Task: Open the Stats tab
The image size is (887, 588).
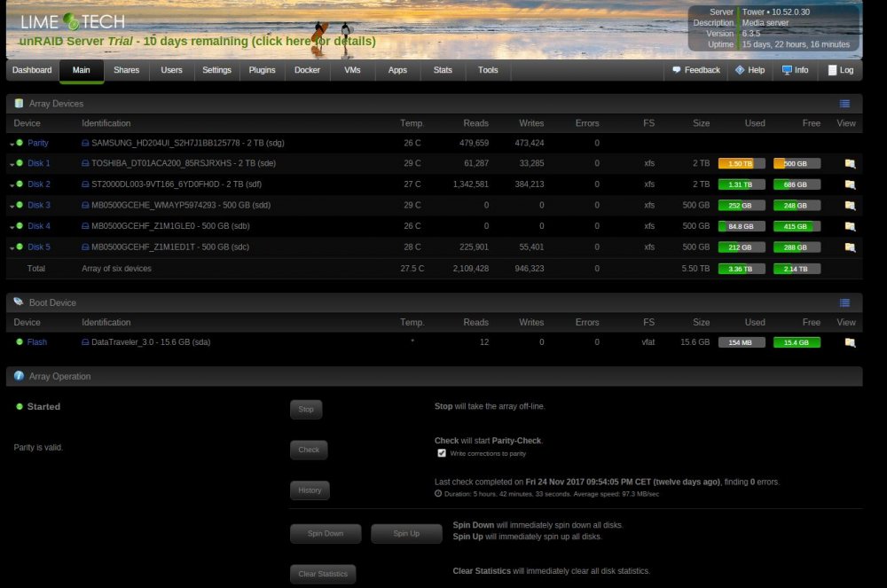Action: (443, 70)
